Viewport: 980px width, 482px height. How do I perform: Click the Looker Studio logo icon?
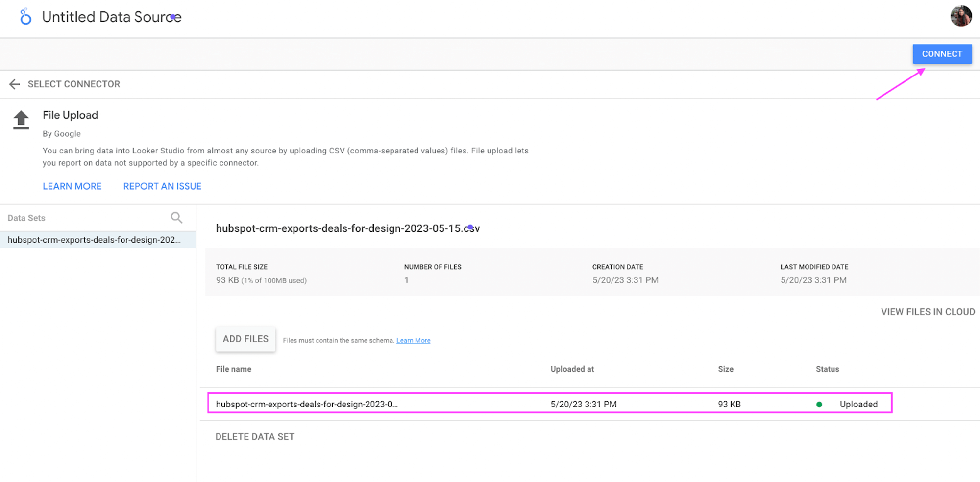[25, 17]
